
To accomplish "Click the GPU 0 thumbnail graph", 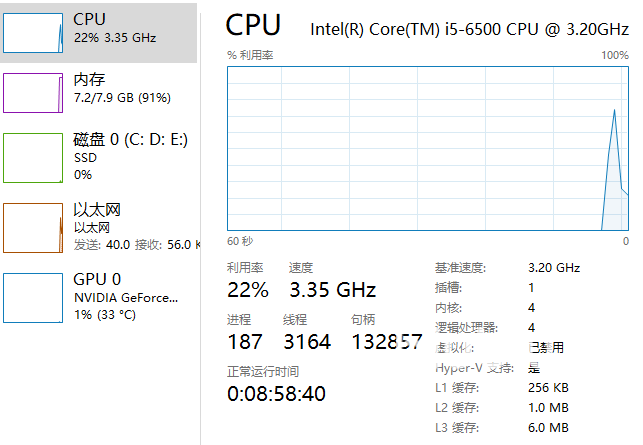I will coord(33,297).
